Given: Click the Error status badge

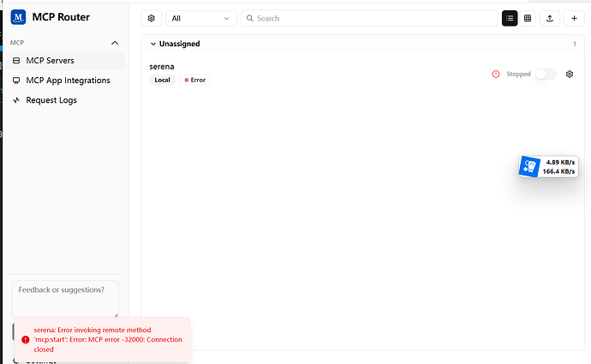Looking at the screenshot, I should tap(195, 80).
